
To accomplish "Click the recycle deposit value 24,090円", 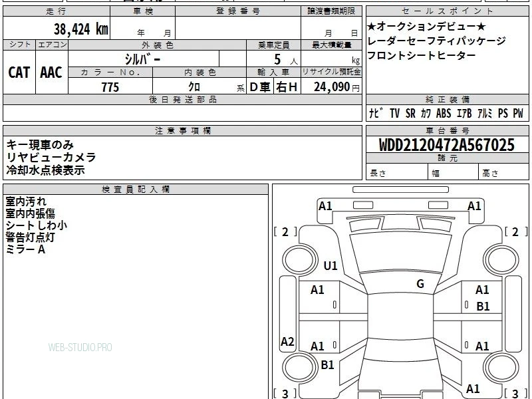I will pos(336,87).
